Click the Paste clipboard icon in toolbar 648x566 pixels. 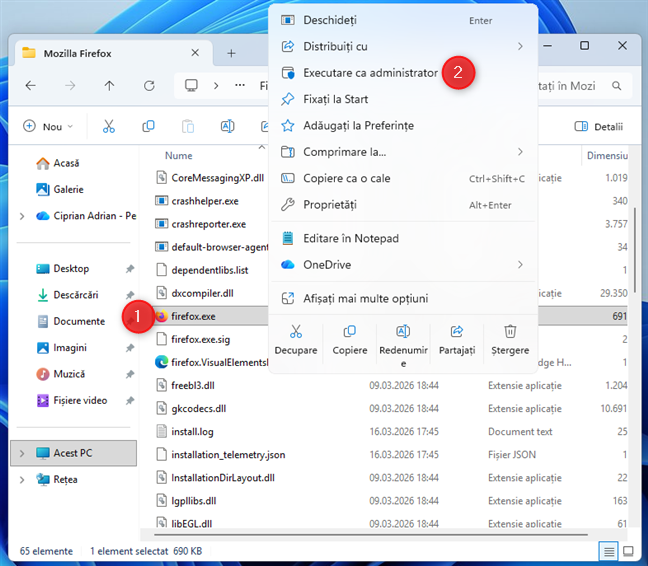pyautogui.click(x=188, y=126)
